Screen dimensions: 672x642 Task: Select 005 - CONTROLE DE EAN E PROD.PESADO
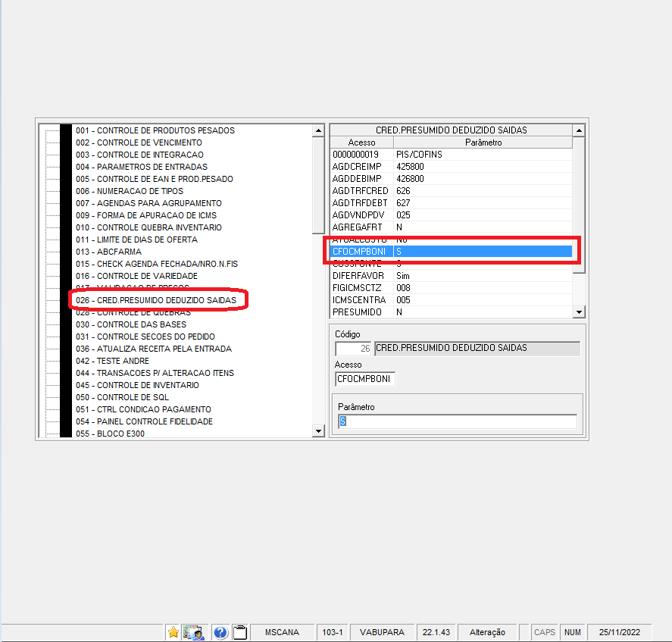155,179
